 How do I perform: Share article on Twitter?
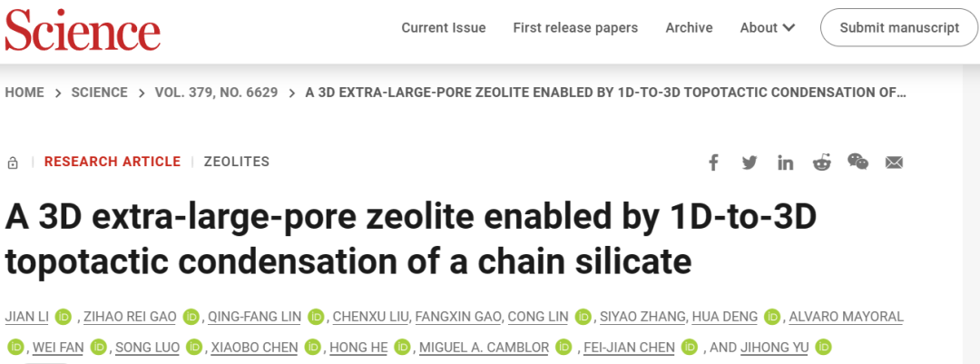(x=750, y=162)
